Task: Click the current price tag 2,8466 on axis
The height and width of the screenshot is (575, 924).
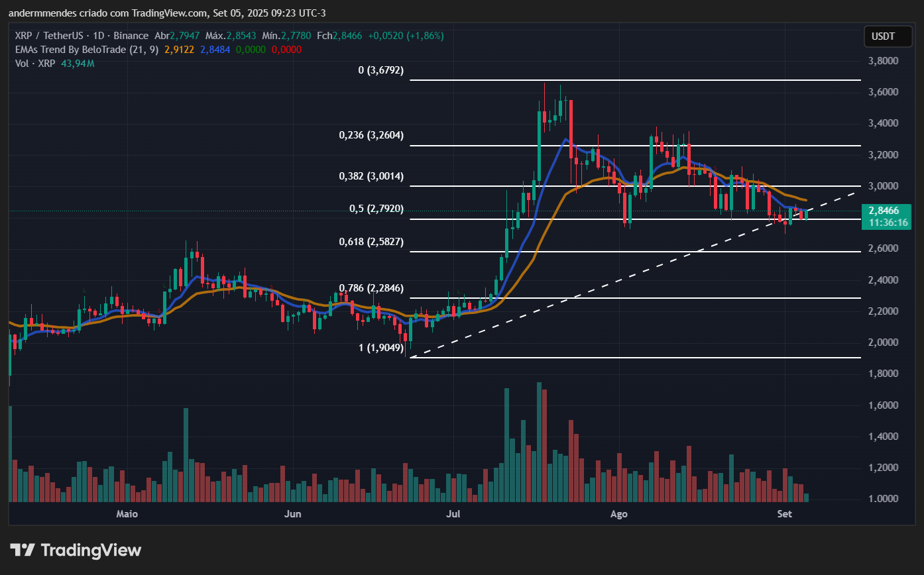Action: click(x=886, y=211)
